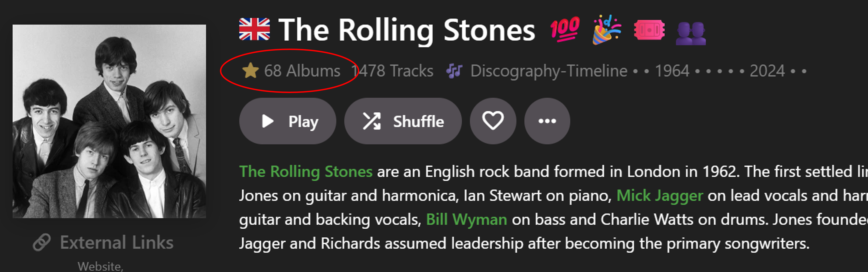This screenshot has width=868, height=272.
Task: Jump to 1964 on the discography timeline
Action: 672,71
